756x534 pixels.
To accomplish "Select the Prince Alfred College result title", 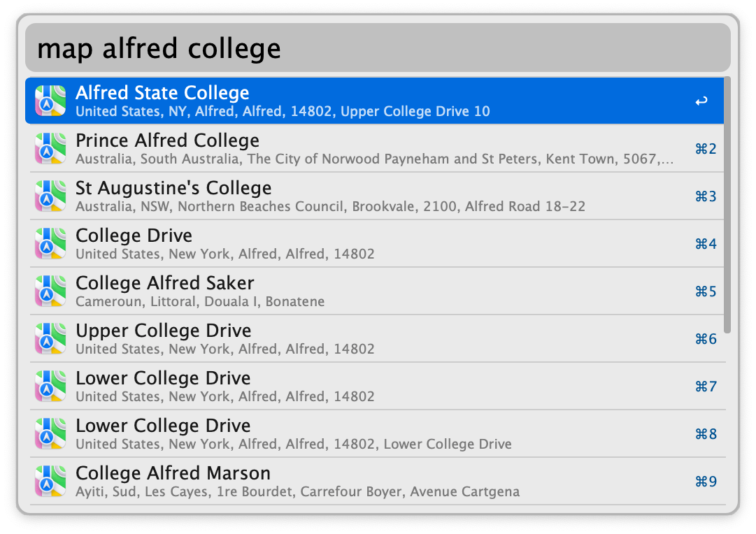I will click(167, 140).
